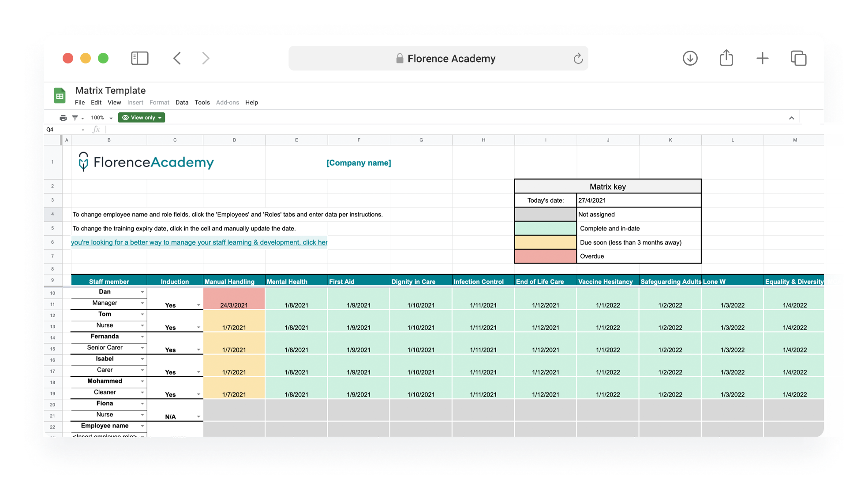Open the print dialog via printer icon
The width and height of the screenshot is (868, 490).
pyautogui.click(x=62, y=118)
